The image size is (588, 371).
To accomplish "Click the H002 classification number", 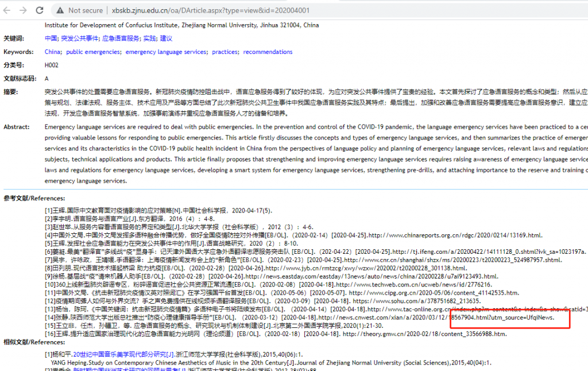I will coord(52,65).
